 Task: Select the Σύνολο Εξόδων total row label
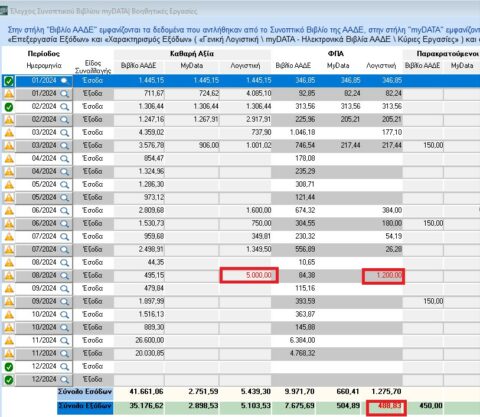pos(85,406)
